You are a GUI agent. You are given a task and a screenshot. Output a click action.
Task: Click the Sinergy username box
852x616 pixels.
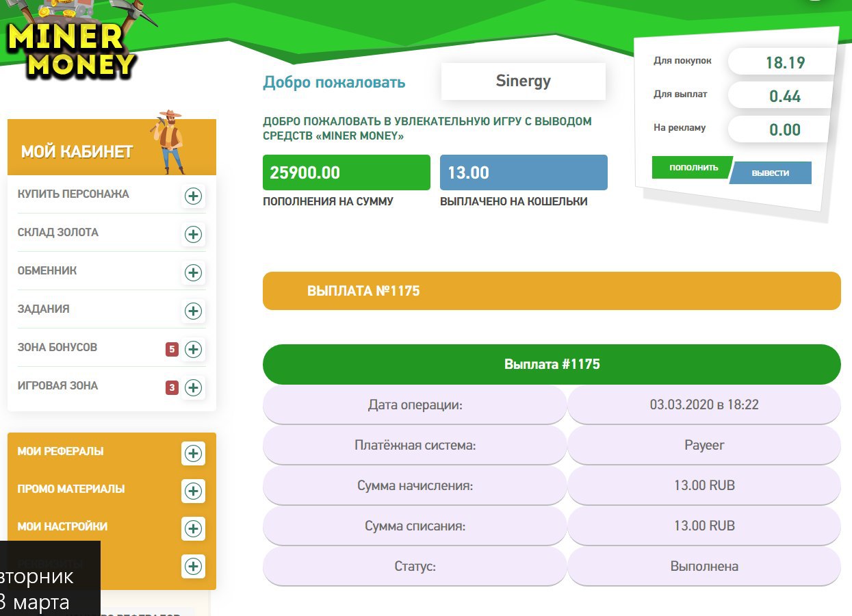pyautogui.click(x=524, y=81)
